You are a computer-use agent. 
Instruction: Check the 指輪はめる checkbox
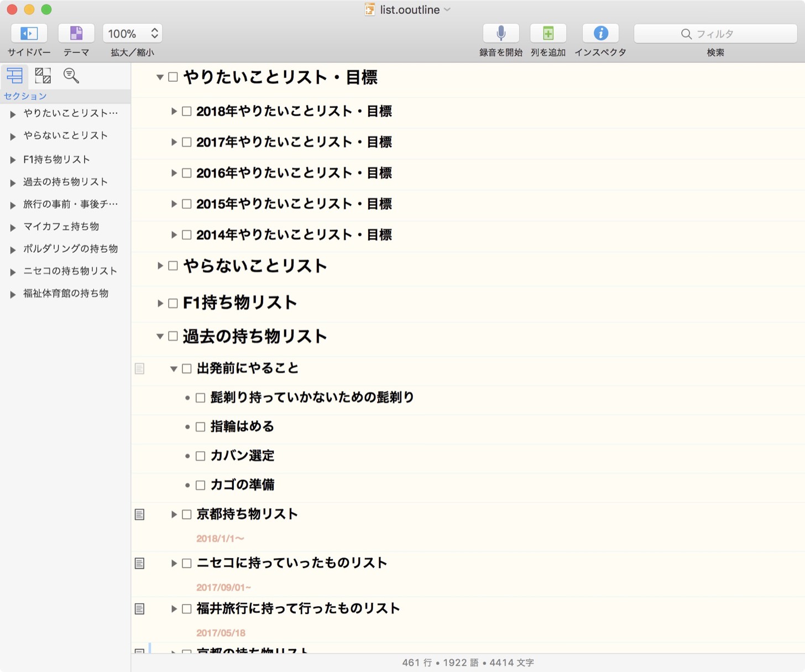point(201,427)
